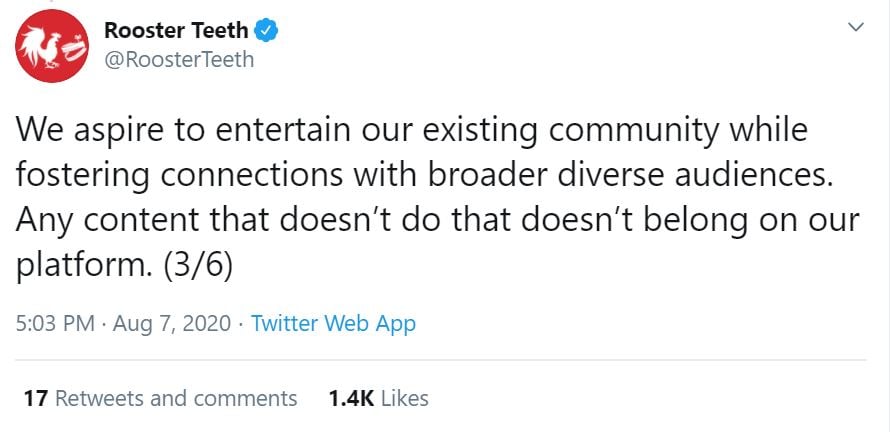Open the Rooster Teeth display name link

176,30
